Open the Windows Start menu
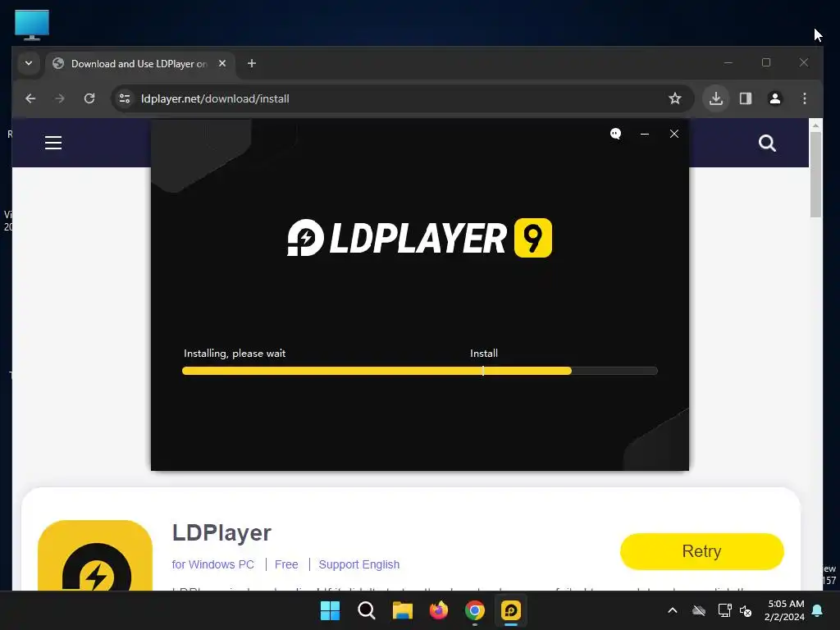Screen dimensions: 840x630 330,610
